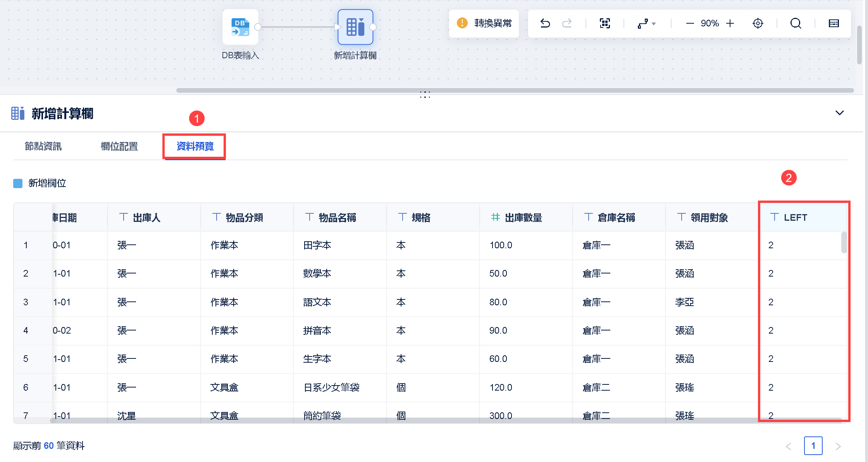Open the 資料預覽 tab
868x462 pixels.
click(195, 146)
